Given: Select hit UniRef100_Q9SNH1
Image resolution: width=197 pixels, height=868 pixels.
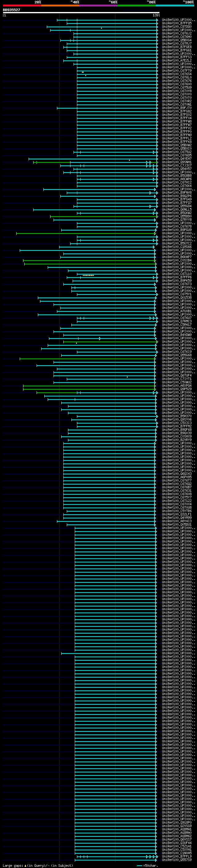Looking at the screenshot, I should coord(177,162).
